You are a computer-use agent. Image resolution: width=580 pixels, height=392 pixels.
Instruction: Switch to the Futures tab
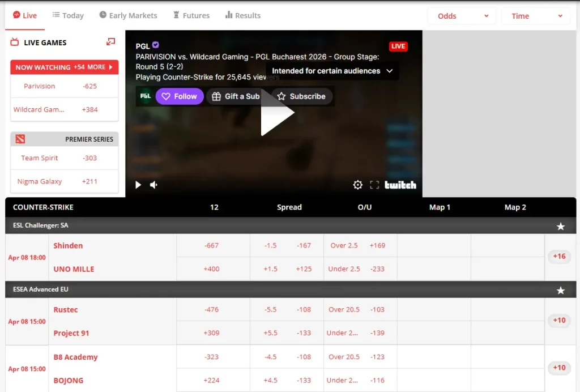pyautogui.click(x=191, y=15)
